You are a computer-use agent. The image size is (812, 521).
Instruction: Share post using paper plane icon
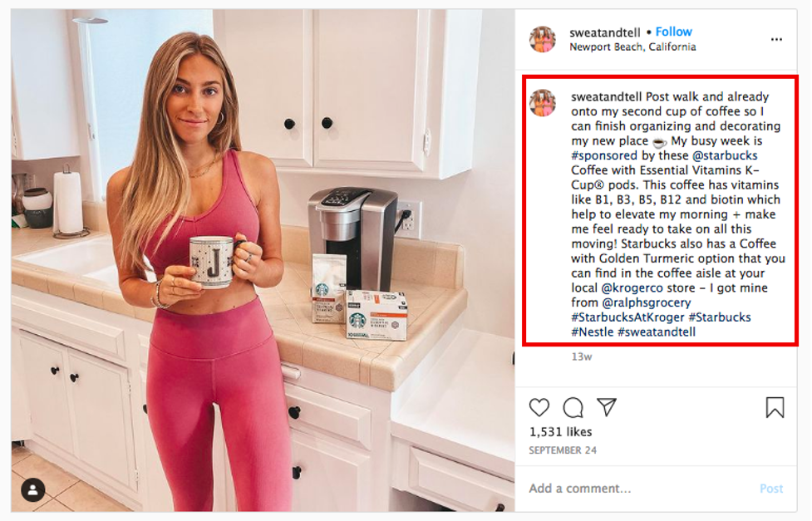607,407
